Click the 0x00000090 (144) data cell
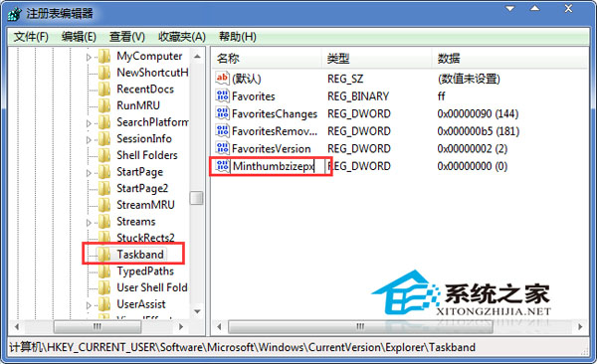Screen dimensions: 597x364 478,113
